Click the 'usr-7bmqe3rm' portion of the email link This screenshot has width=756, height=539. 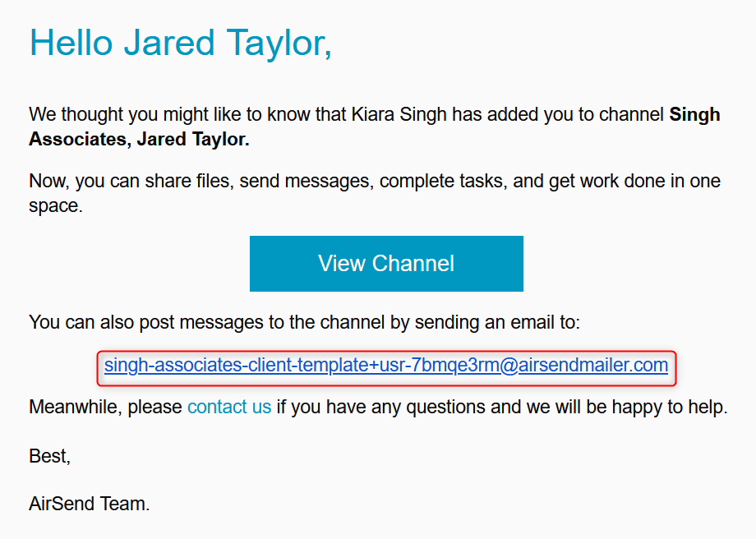tap(440, 365)
